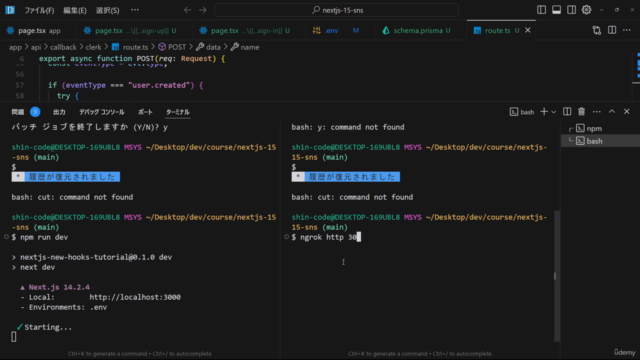The image size is (640, 360).
Task: Click the bash terminal profile label
Action: pyautogui.click(x=522, y=112)
